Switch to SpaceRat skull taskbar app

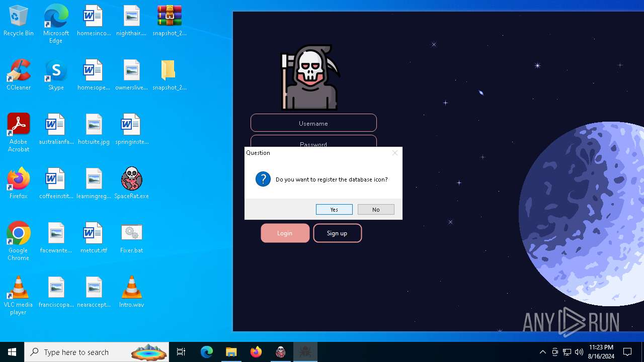click(x=281, y=352)
